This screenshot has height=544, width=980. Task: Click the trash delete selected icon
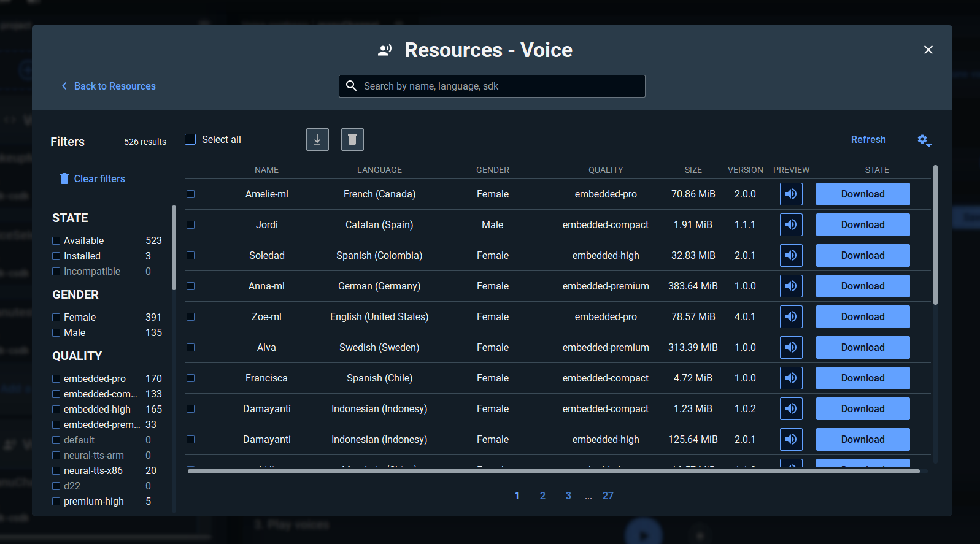coord(352,140)
